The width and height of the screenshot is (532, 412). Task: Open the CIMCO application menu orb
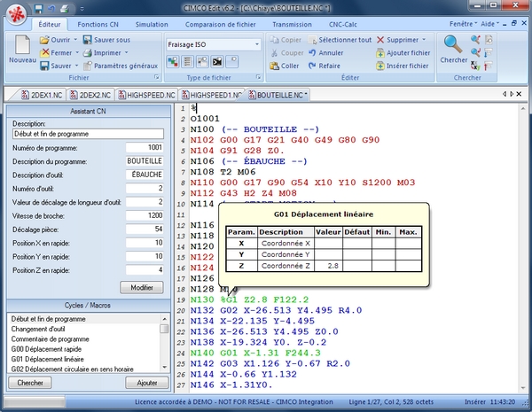(x=16, y=14)
